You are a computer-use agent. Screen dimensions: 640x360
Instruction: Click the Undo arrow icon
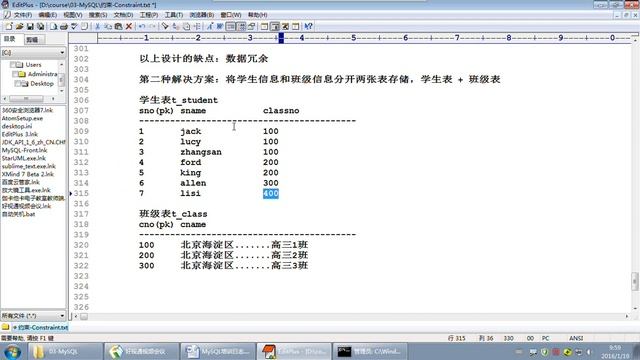pos(142,27)
